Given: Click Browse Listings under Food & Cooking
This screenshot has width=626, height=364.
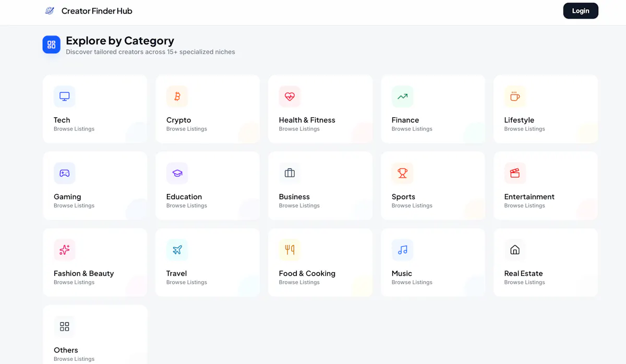Looking at the screenshot, I should pos(299,282).
